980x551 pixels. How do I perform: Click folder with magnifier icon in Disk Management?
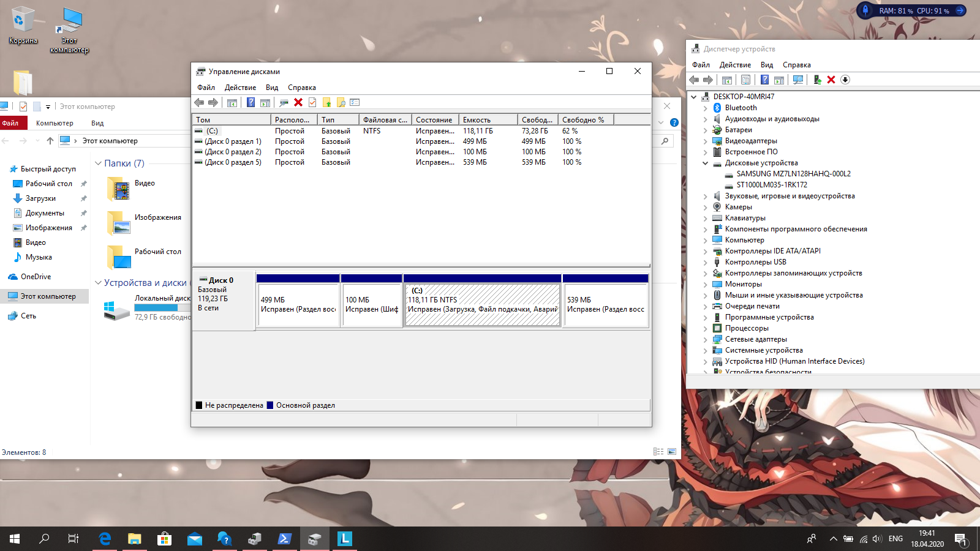click(x=341, y=102)
